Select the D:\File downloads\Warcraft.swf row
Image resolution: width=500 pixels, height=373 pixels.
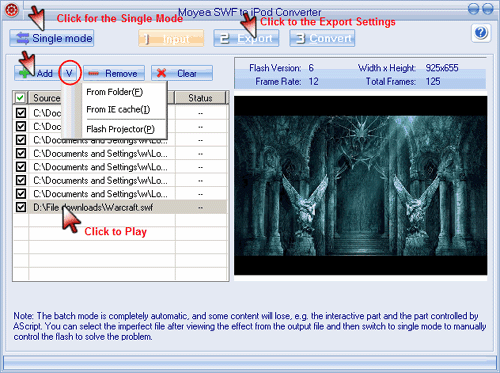point(121,207)
